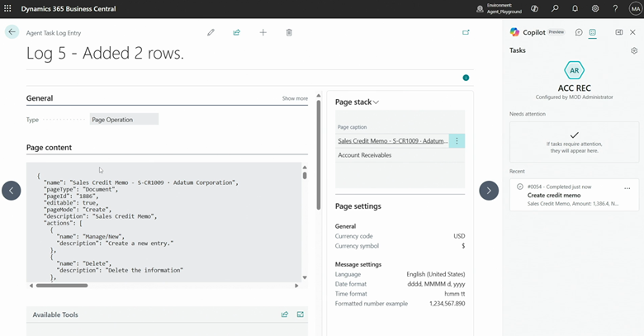This screenshot has height=336, width=644.
Task: Open settings gear in top bar
Action: click(595, 8)
